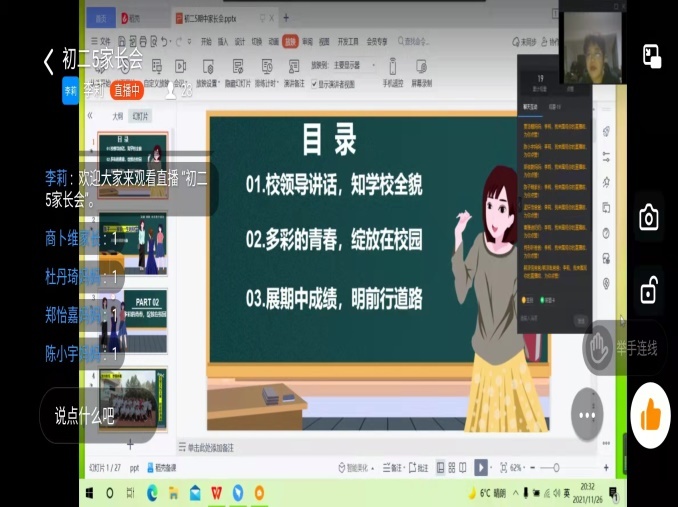
Task: Collapse the slide panel with double chevron
Action: click(x=90, y=115)
